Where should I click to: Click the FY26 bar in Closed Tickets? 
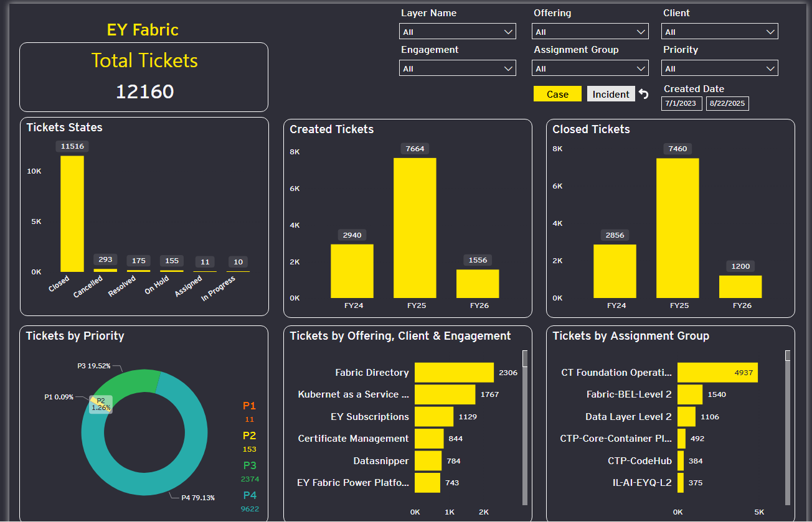740,287
